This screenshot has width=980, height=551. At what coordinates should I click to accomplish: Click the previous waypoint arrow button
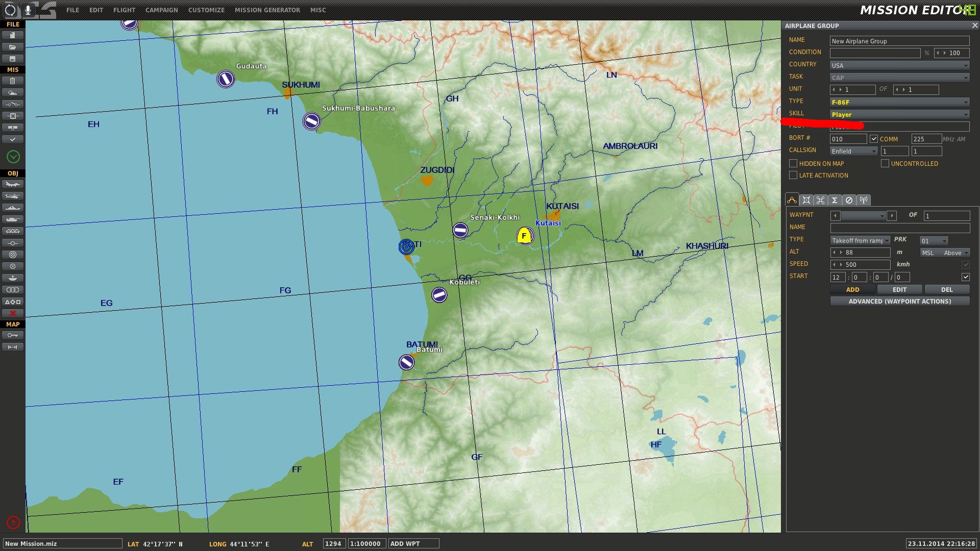[x=835, y=216]
